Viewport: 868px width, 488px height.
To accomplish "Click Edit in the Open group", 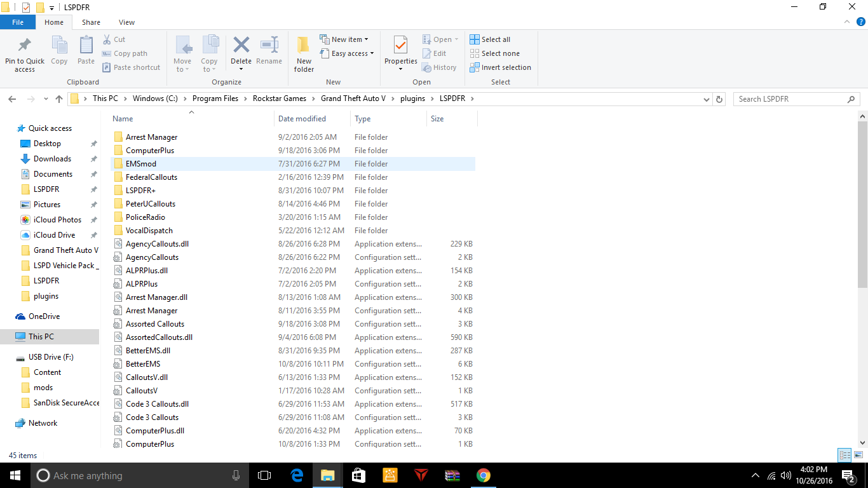I will click(x=434, y=53).
